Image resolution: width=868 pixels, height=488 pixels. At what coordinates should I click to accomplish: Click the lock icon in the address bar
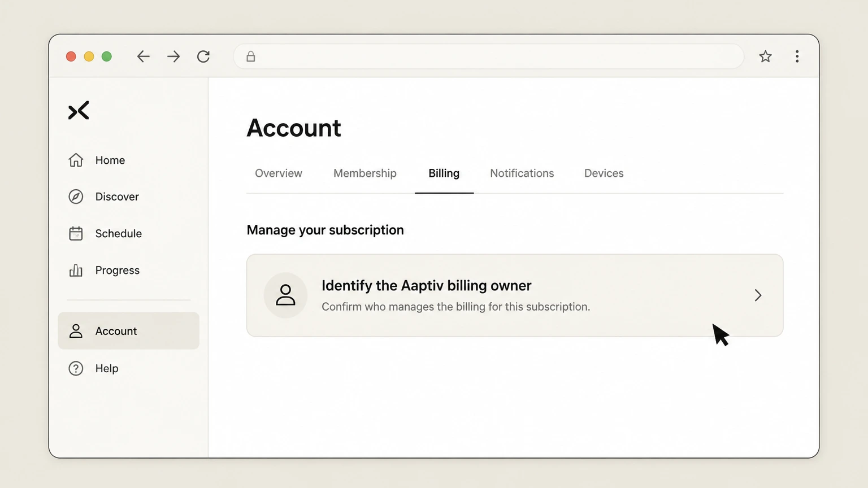tap(251, 56)
